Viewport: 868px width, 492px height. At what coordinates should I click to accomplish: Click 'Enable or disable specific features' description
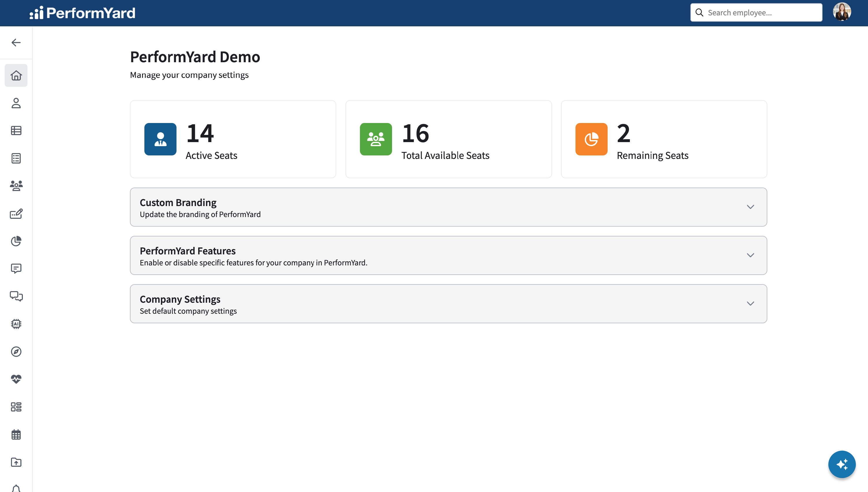click(253, 262)
